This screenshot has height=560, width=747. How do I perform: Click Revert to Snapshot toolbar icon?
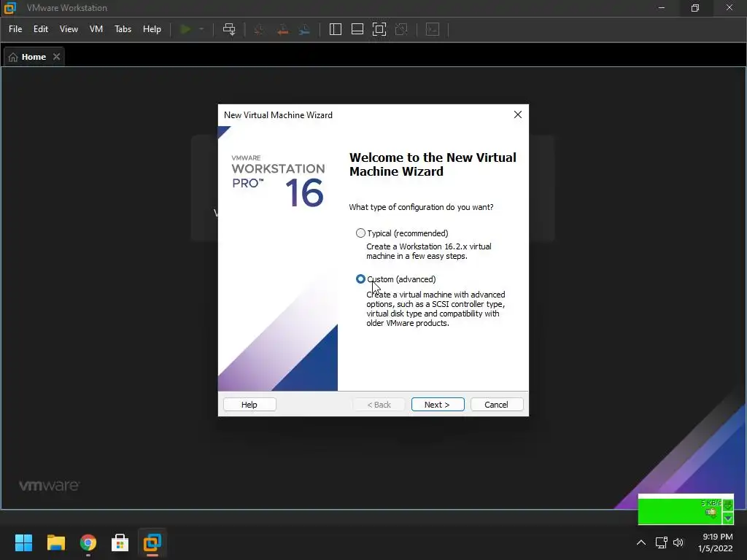[x=282, y=29]
